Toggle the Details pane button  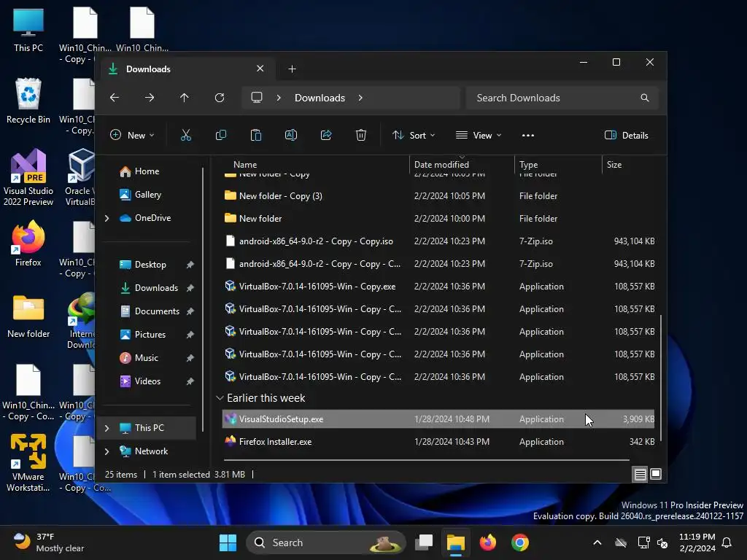pyautogui.click(x=626, y=135)
